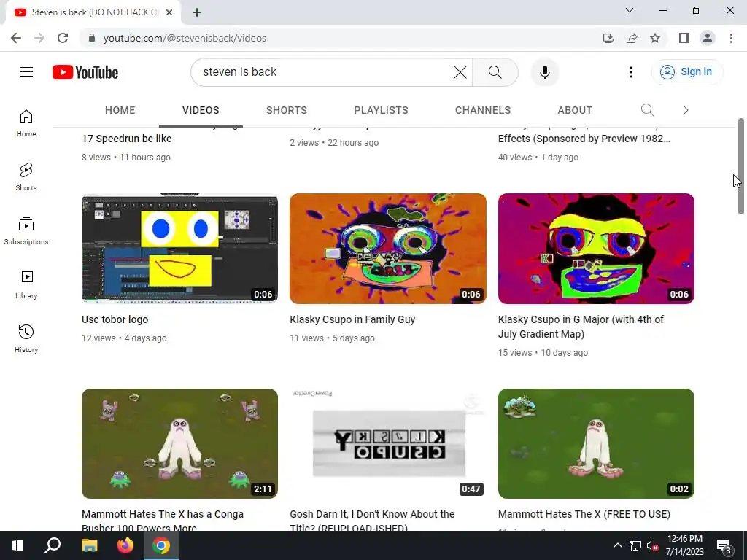Open a new browser tab

click(197, 12)
